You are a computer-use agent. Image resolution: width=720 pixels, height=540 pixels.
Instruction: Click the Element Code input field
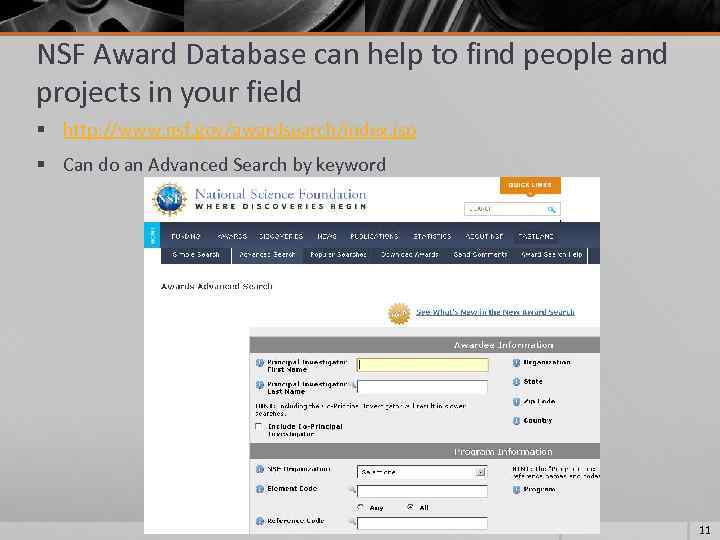[422, 492]
